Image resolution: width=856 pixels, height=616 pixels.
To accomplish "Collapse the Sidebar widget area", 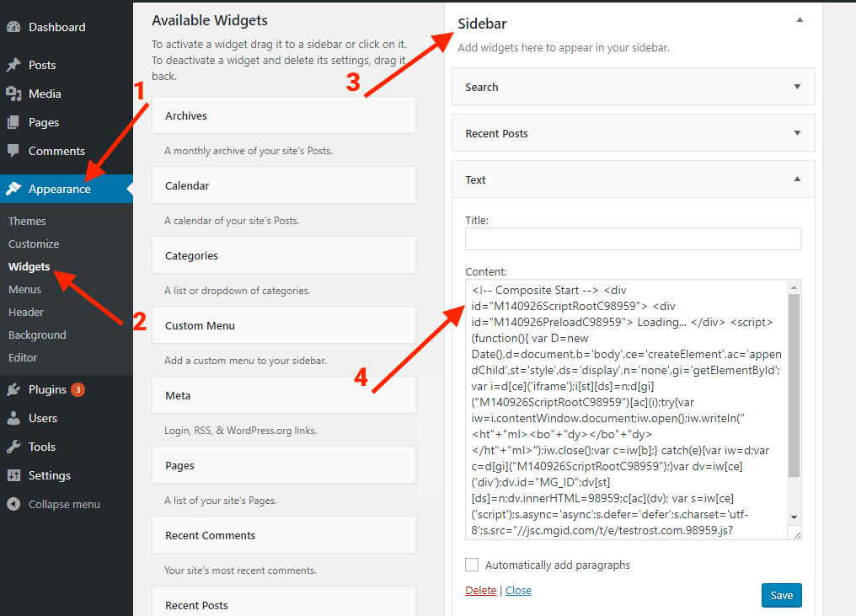I will click(x=800, y=19).
